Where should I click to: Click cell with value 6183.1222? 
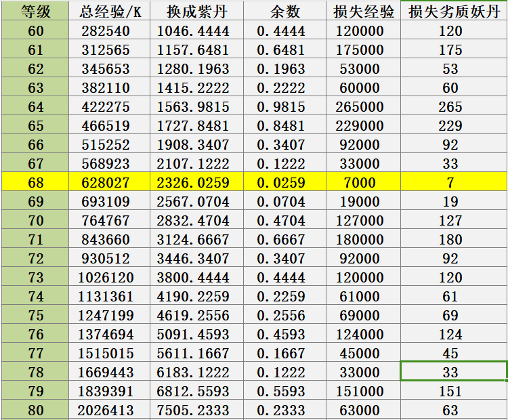click(x=196, y=371)
